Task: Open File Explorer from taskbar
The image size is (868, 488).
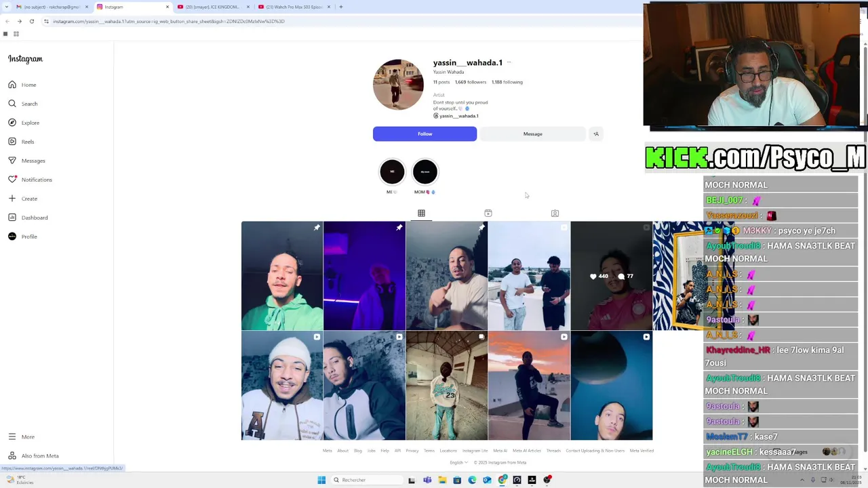Action: tap(442, 480)
